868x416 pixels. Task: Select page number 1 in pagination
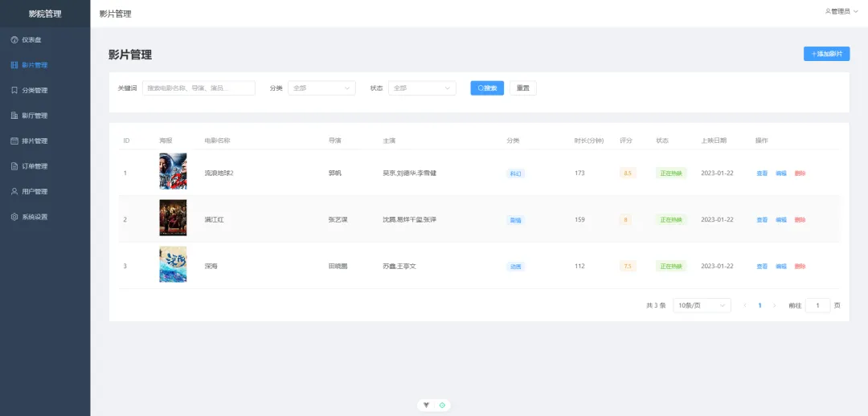click(x=759, y=305)
